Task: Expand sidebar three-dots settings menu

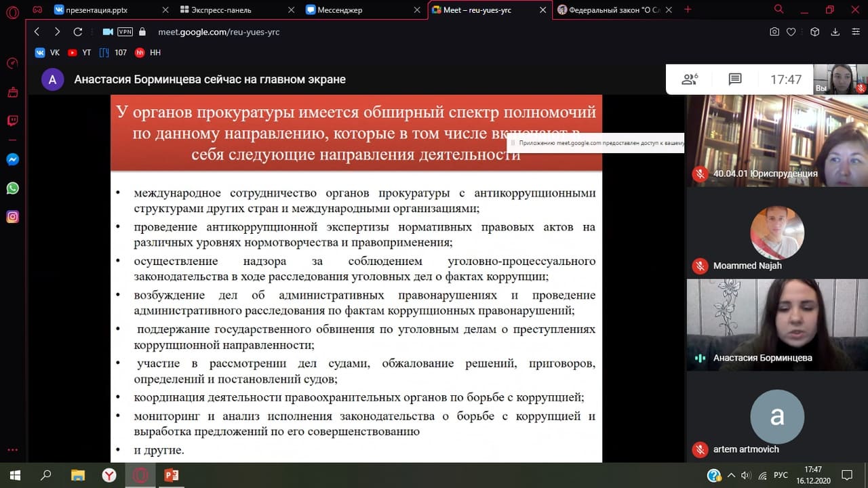Action: 12,450
